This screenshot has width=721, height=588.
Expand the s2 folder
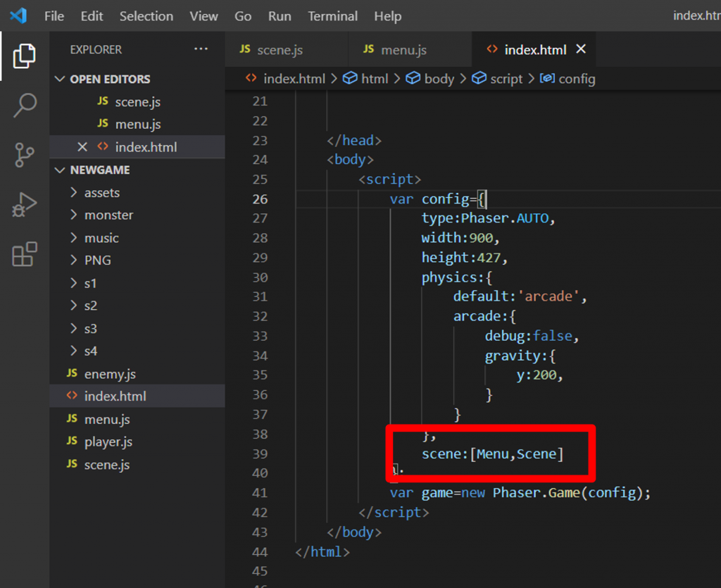[73, 305]
